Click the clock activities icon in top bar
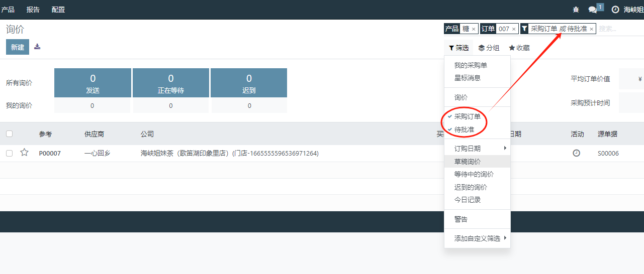644x274 pixels. point(615,10)
